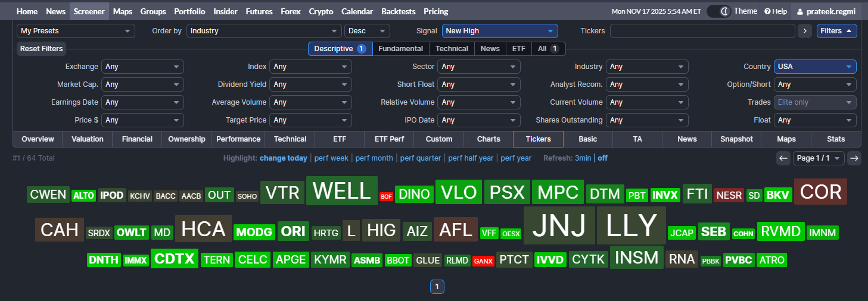Switch to the Snapshot view tab
Screen dimensions: 868x301
point(736,139)
